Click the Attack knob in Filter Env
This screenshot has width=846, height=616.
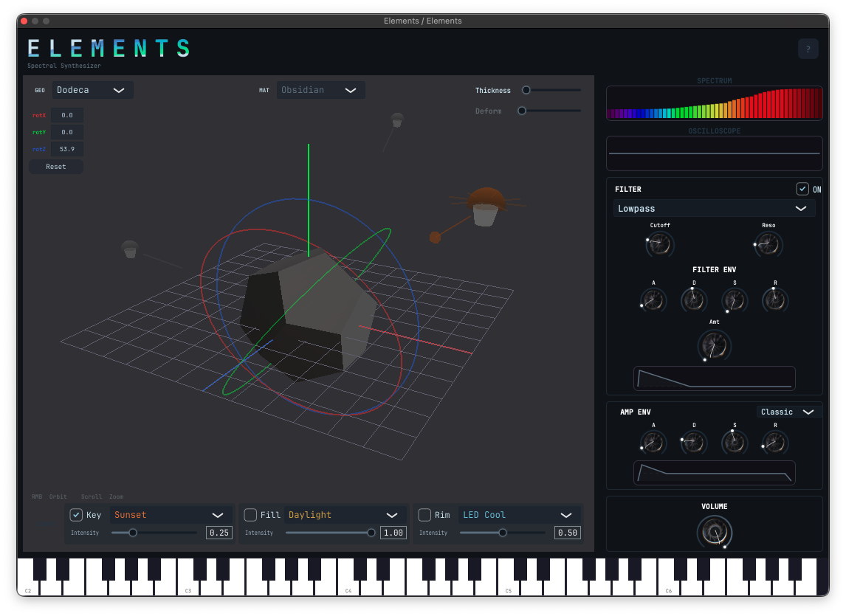pos(653,300)
